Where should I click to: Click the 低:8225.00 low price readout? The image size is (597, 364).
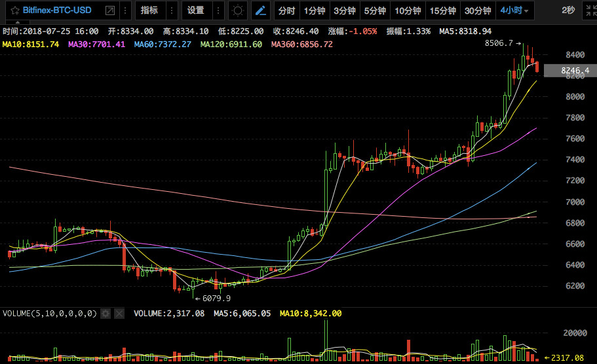(x=241, y=31)
